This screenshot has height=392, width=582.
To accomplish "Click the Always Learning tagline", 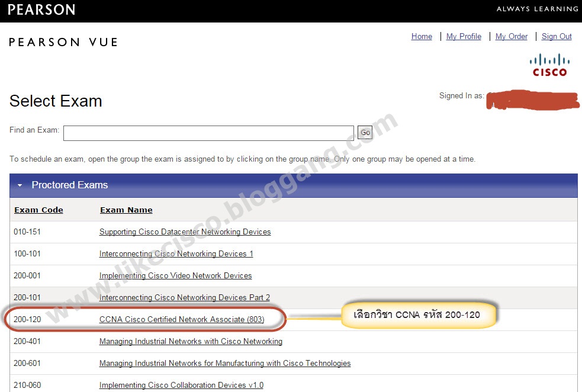I will click(x=538, y=9).
